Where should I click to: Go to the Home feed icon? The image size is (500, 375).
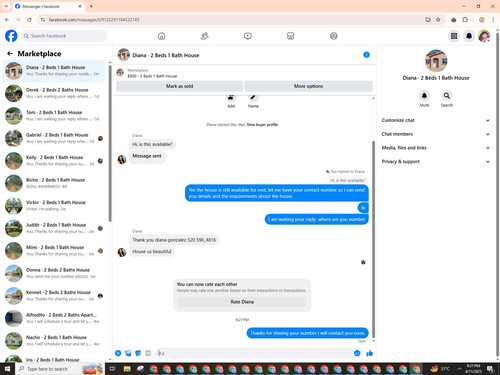tap(161, 36)
